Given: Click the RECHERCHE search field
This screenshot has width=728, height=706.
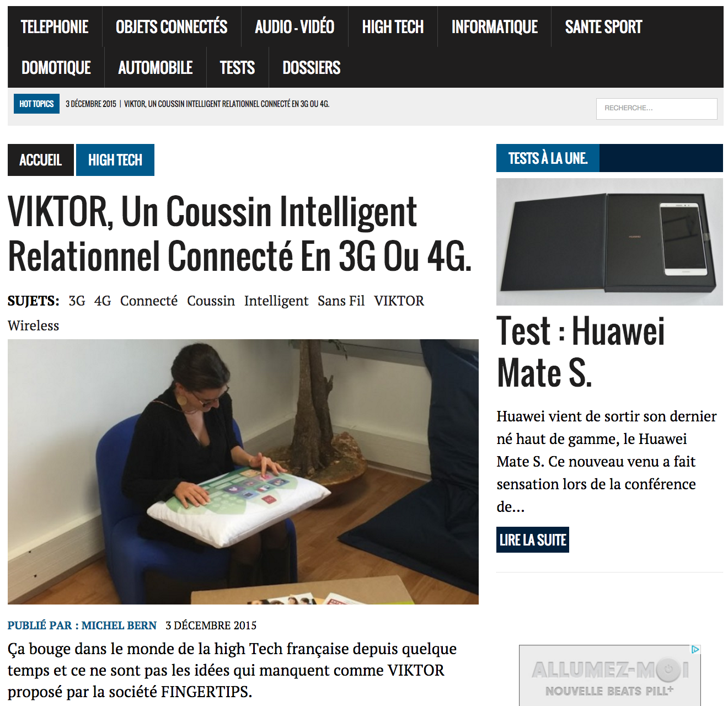Looking at the screenshot, I should click(656, 109).
